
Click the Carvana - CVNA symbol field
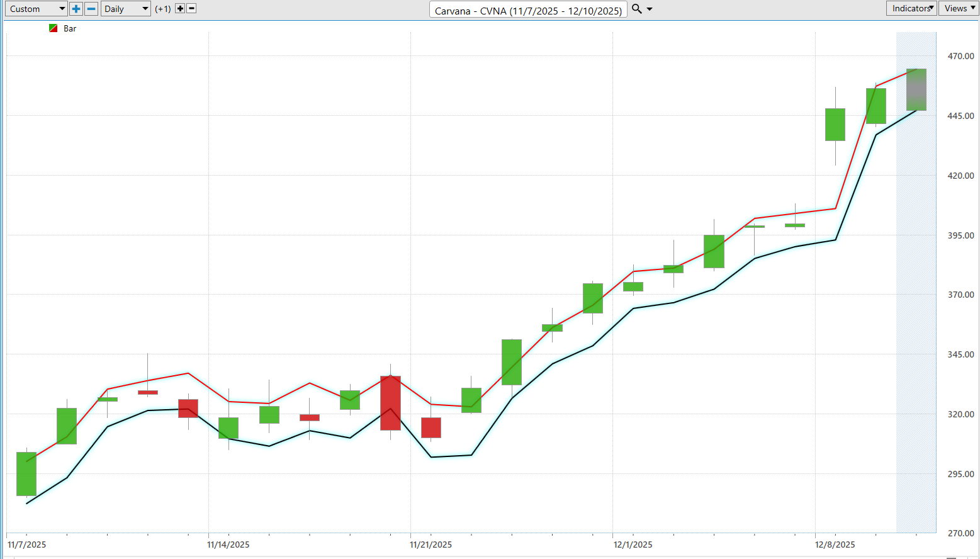(x=528, y=10)
